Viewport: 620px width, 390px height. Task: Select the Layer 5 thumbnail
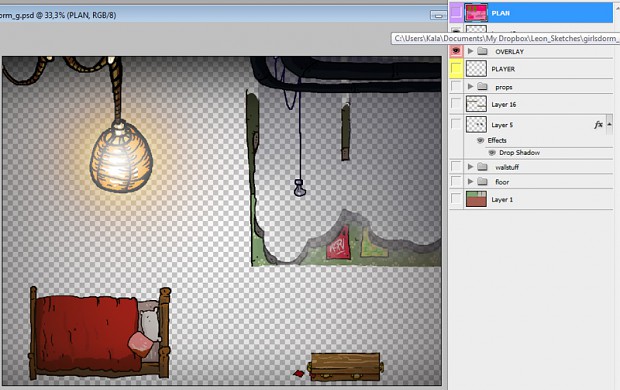476,124
